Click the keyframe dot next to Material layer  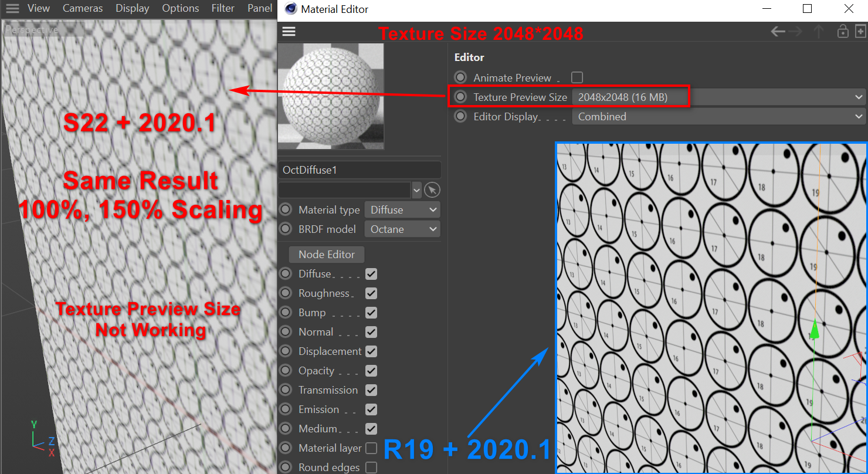(286, 448)
